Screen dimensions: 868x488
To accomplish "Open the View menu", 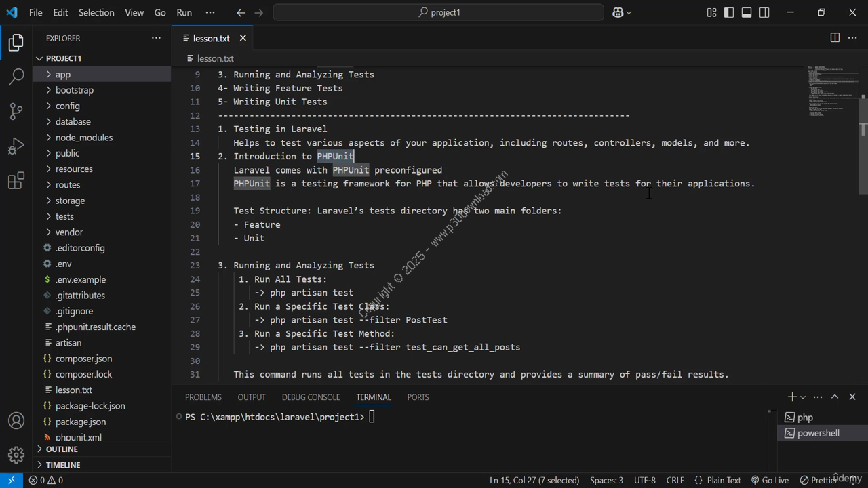I will (134, 12).
